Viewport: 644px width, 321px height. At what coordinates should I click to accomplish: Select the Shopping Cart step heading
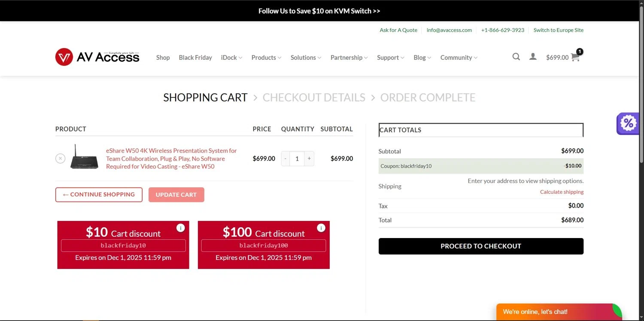[x=205, y=98]
